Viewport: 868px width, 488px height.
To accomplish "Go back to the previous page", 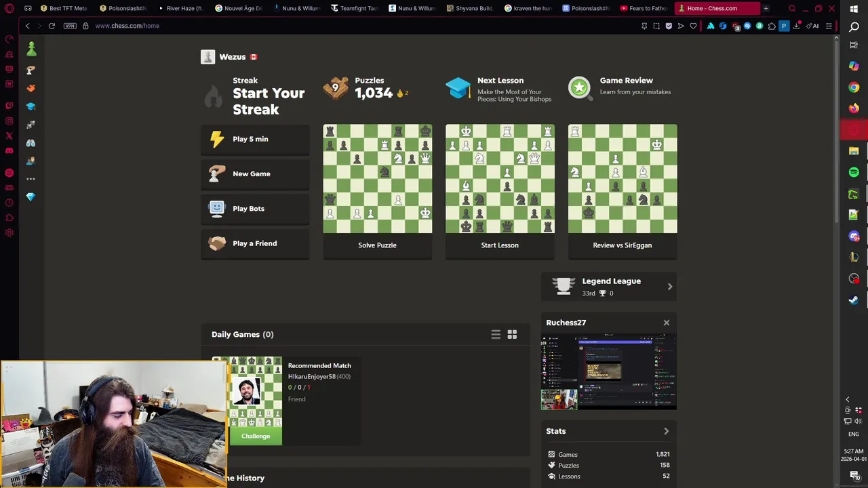I will (27, 26).
